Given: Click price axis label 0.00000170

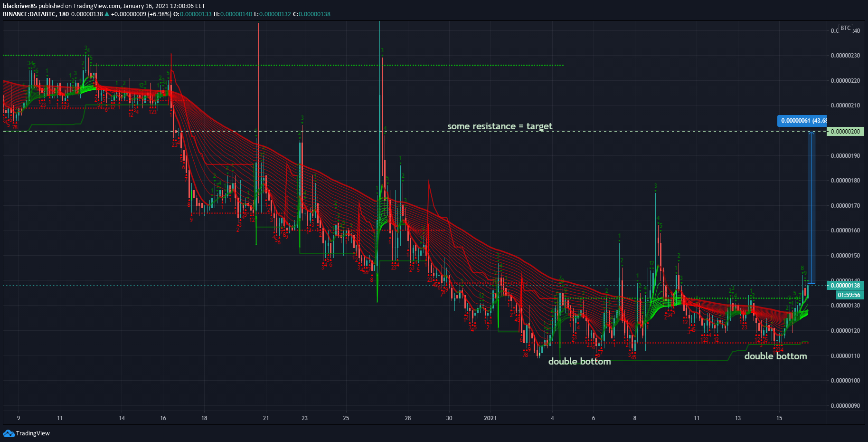Looking at the screenshot, I should click(x=845, y=206).
